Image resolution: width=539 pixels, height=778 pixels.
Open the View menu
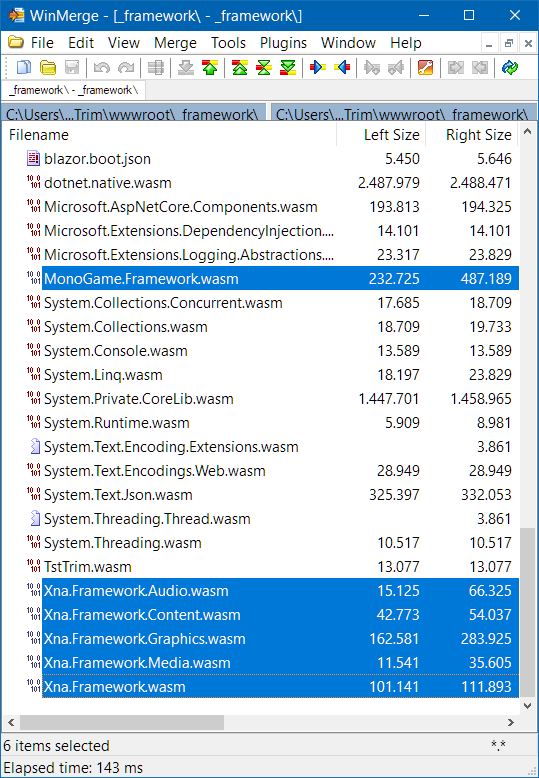[x=124, y=43]
